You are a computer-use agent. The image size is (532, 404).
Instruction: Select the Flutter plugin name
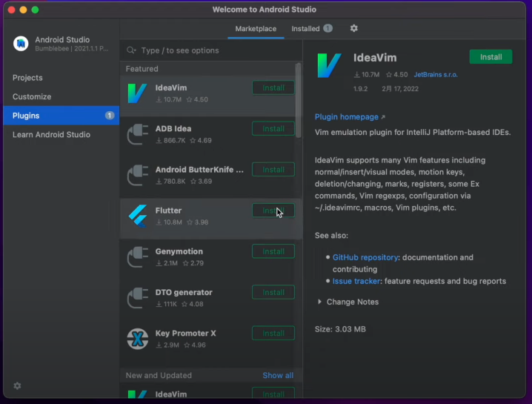point(168,211)
